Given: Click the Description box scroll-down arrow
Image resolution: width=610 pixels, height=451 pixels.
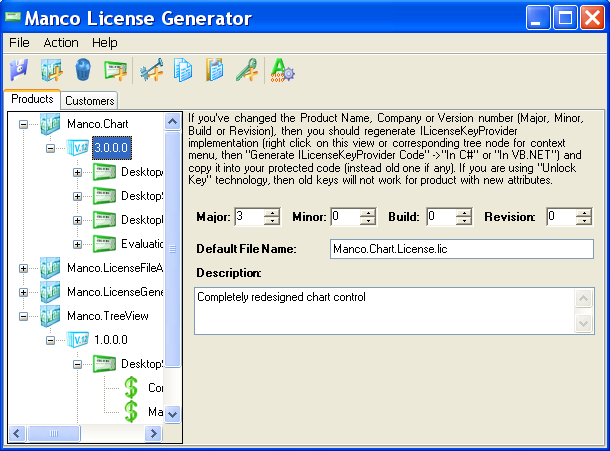Looking at the screenshot, I should click(584, 323).
